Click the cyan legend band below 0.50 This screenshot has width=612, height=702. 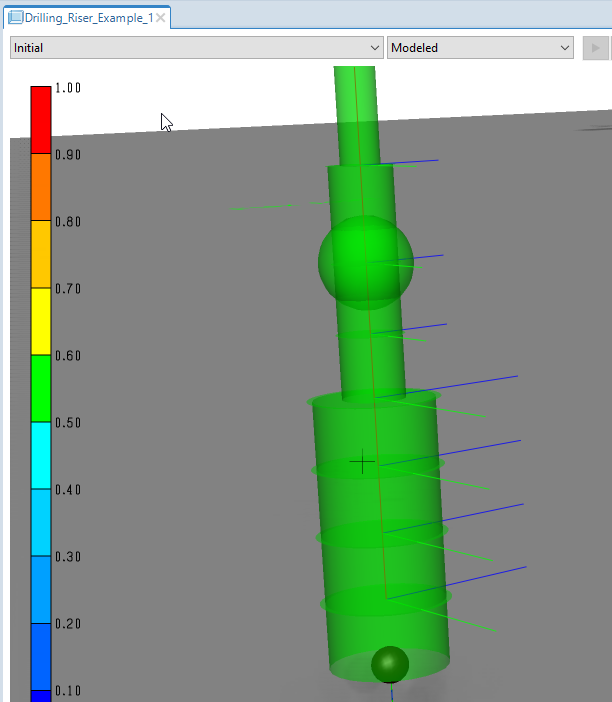tap(40, 455)
